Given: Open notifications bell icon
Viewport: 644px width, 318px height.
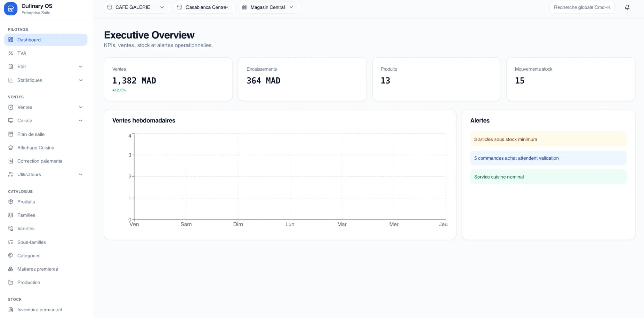Looking at the screenshot, I should 627,7.
